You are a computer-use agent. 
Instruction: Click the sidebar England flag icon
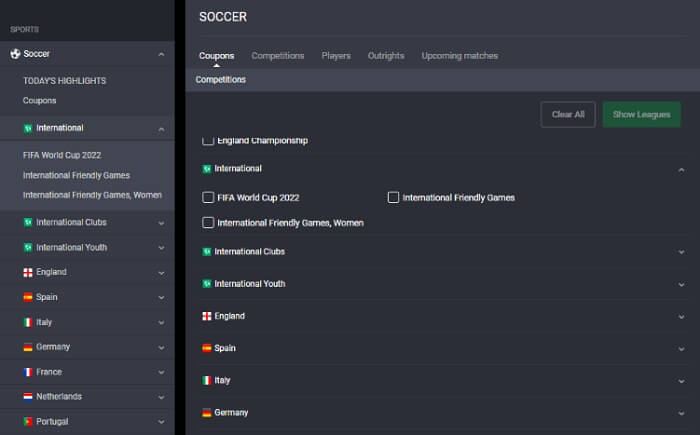[28, 272]
